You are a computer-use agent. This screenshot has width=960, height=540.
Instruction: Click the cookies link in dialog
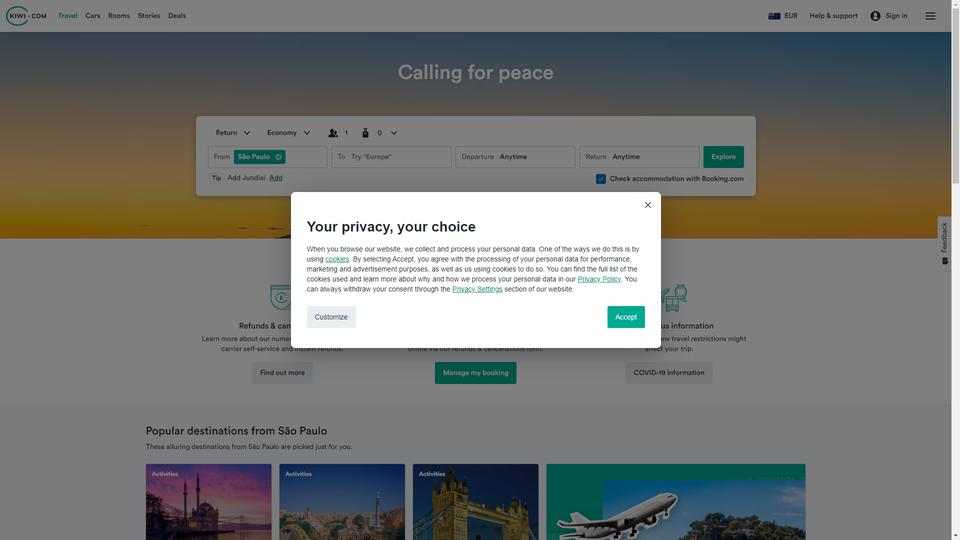[x=337, y=259]
